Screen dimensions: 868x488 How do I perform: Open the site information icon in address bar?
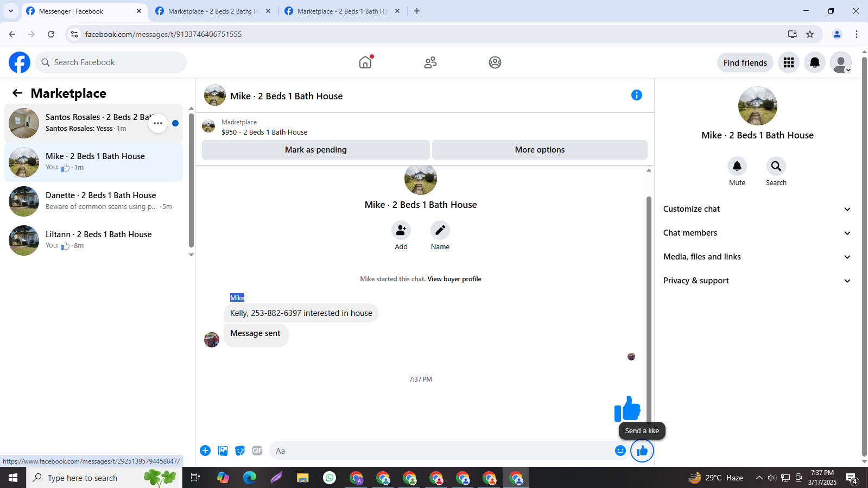point(74,34)
